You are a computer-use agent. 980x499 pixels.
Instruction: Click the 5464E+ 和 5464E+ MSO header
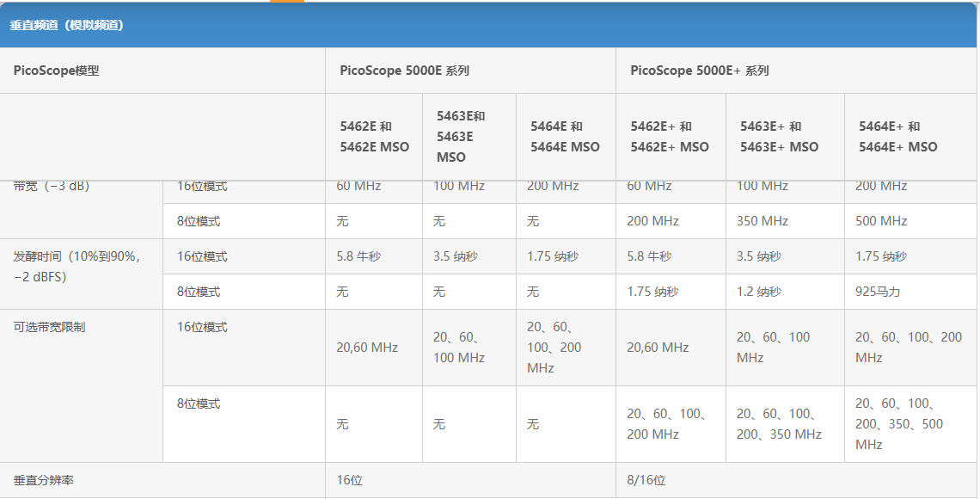898,136
